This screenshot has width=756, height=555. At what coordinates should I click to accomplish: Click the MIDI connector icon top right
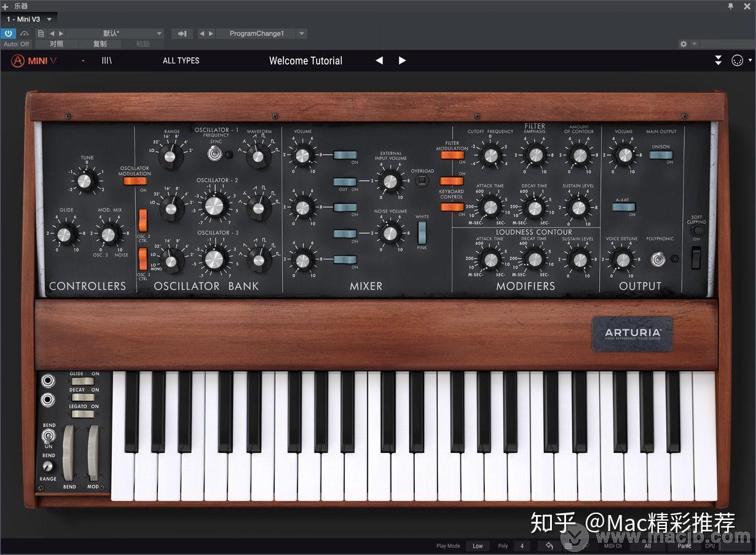(737, 60)
